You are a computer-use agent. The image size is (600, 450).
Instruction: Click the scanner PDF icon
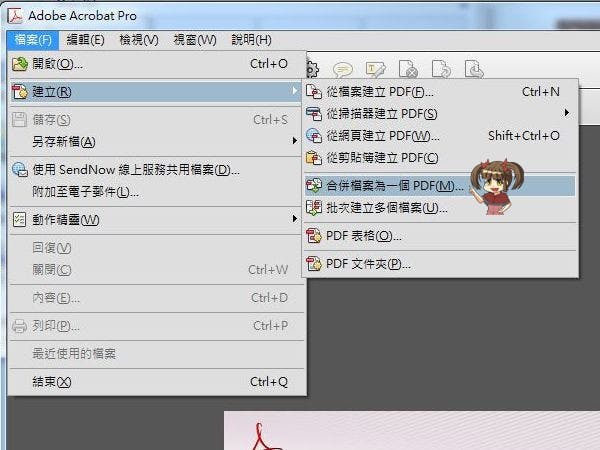[x=314, y=114]
